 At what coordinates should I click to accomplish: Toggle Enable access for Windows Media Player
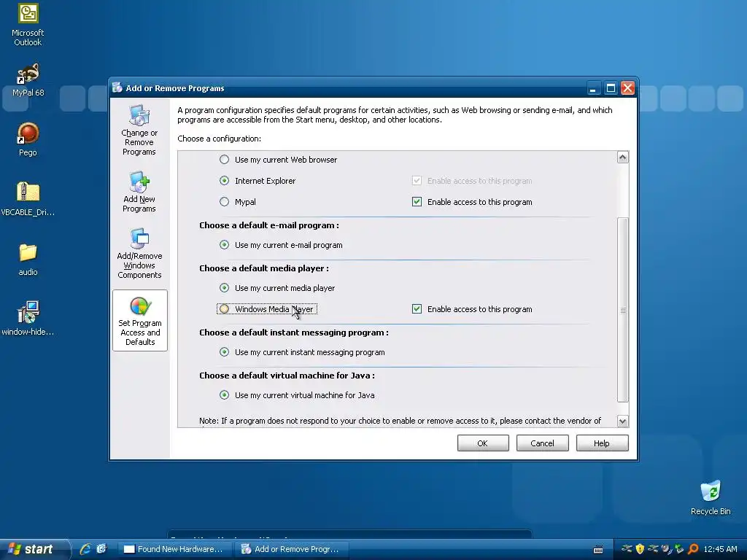pos(417,309)
